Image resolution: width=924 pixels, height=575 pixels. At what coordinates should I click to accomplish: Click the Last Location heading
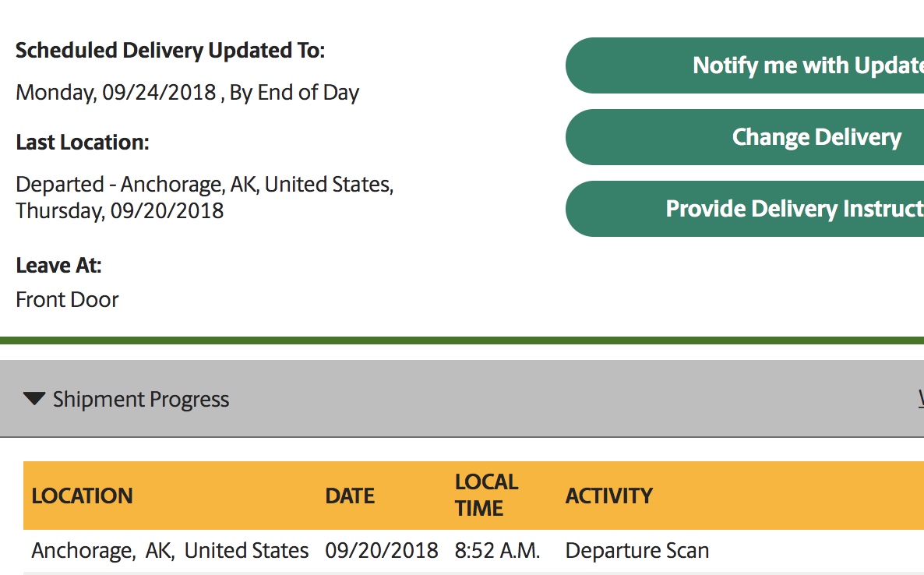[x=82, y=143]
